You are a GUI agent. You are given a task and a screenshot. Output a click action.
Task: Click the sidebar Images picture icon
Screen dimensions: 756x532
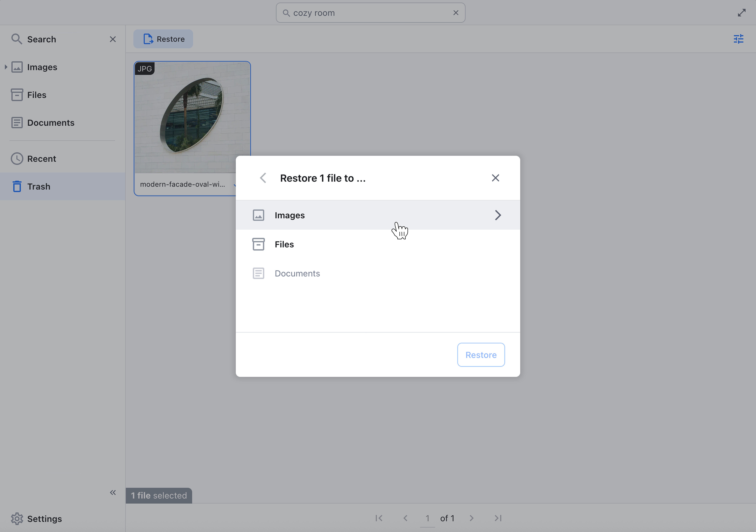17,67
